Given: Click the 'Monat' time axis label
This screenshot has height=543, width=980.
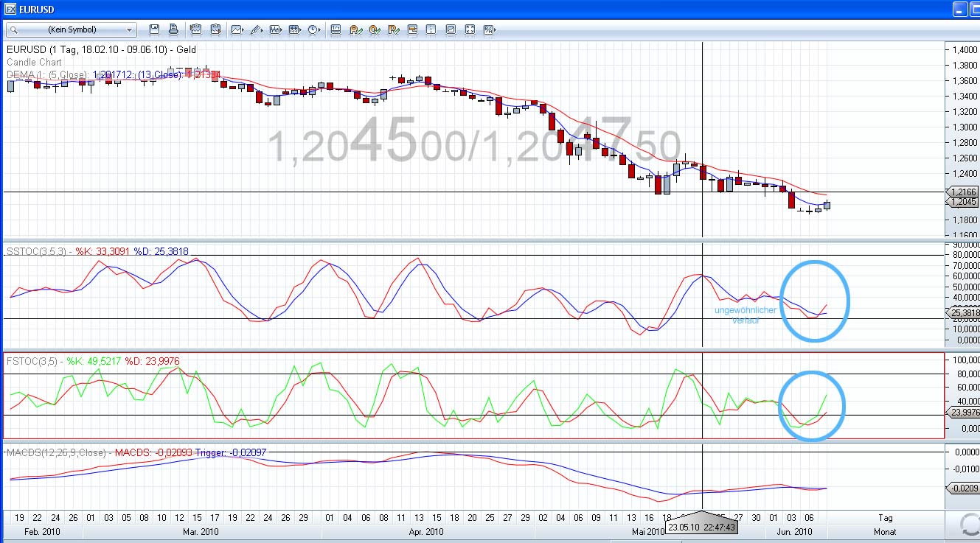Looking at the screenshot, I should tap(886, 531).
